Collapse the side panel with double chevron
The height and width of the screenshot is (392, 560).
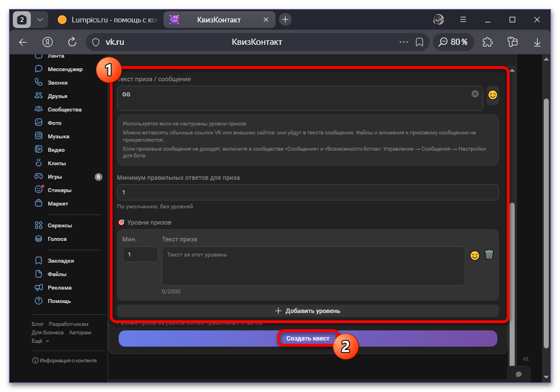point(526,359)
